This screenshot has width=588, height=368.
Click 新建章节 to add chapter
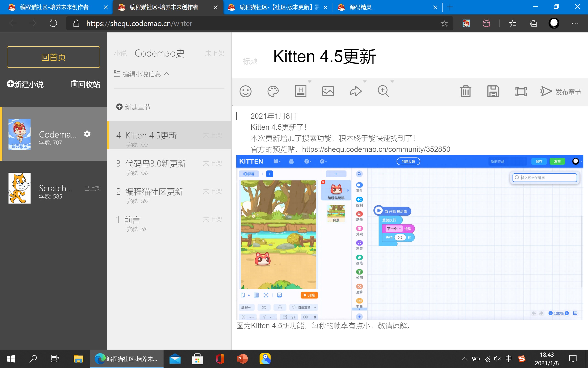pos(133,107)
